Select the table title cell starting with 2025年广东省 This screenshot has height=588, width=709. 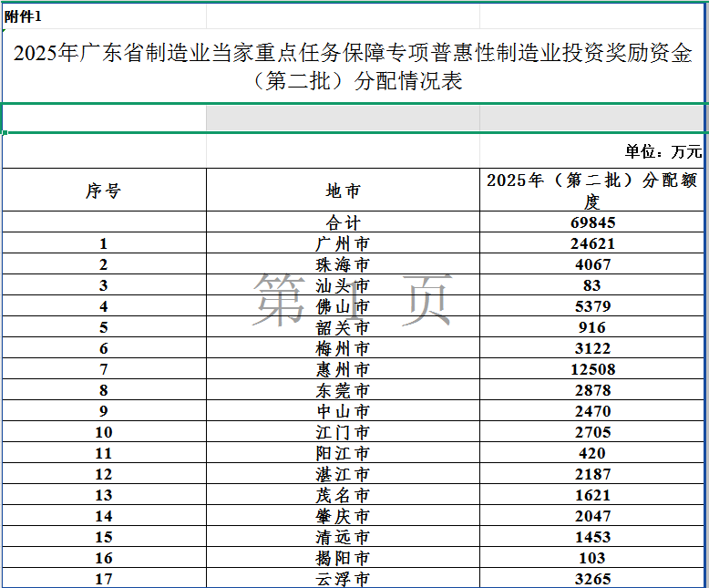coord(353,67)
